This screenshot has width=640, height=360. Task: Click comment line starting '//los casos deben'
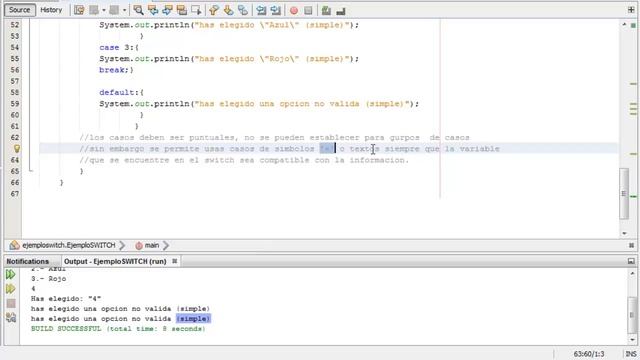(274, 138)
